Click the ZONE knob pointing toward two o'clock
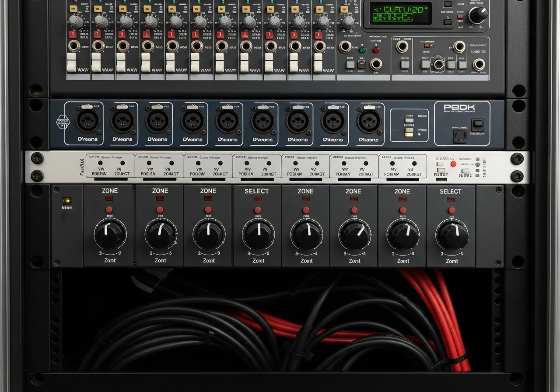This screenshot has width=560, height=392. (354, 235)
